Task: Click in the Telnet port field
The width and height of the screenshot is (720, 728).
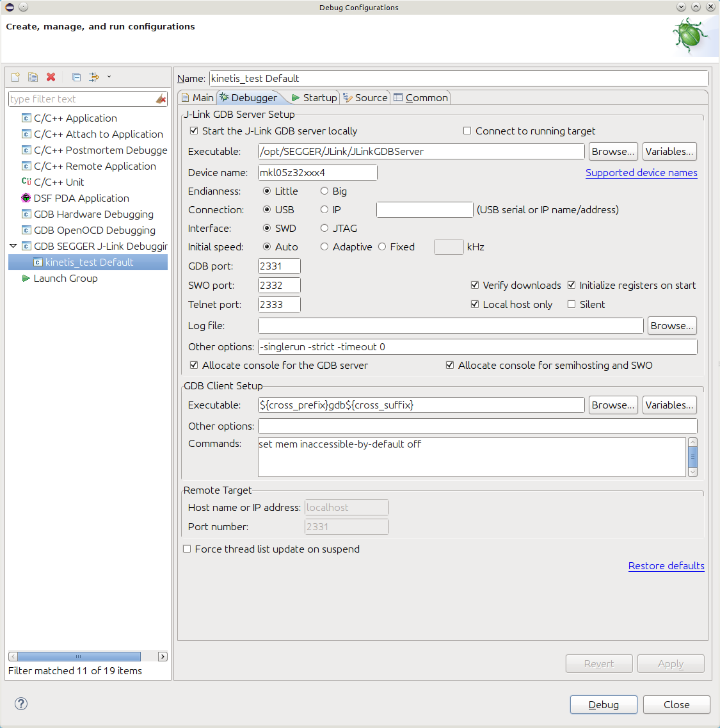Action: click(279, 304)
